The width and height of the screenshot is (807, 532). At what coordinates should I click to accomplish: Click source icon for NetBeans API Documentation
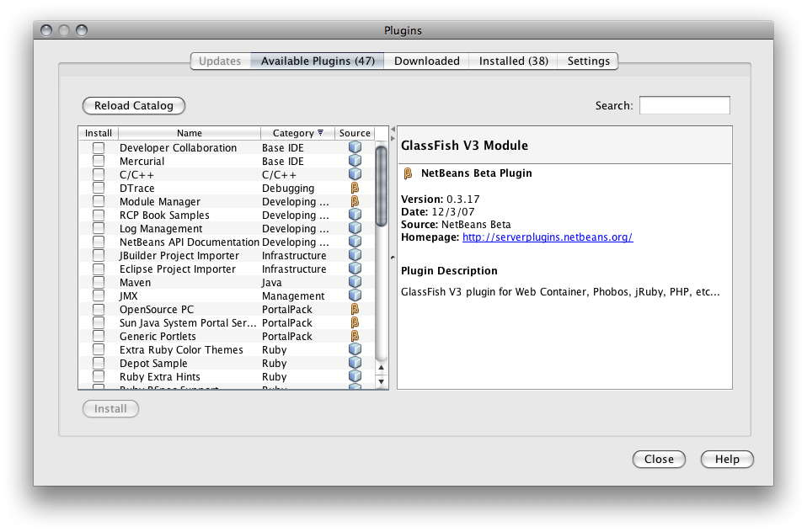coord(355,242)
